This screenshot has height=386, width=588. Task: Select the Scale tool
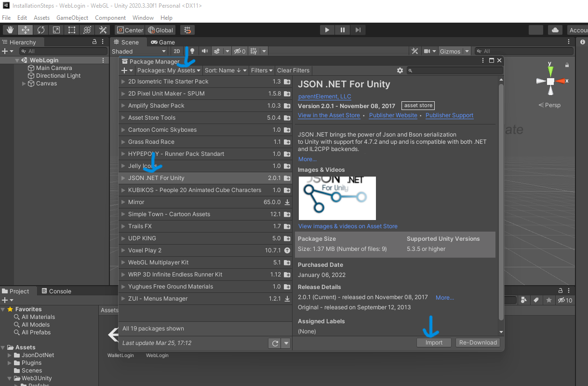click(x=56, y=30)
